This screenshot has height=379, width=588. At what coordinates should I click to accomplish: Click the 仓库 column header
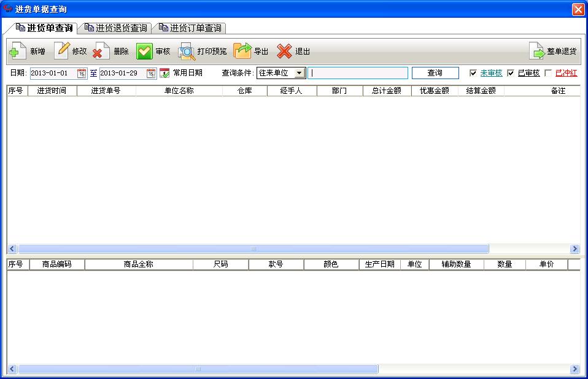[x=245, y=91]
